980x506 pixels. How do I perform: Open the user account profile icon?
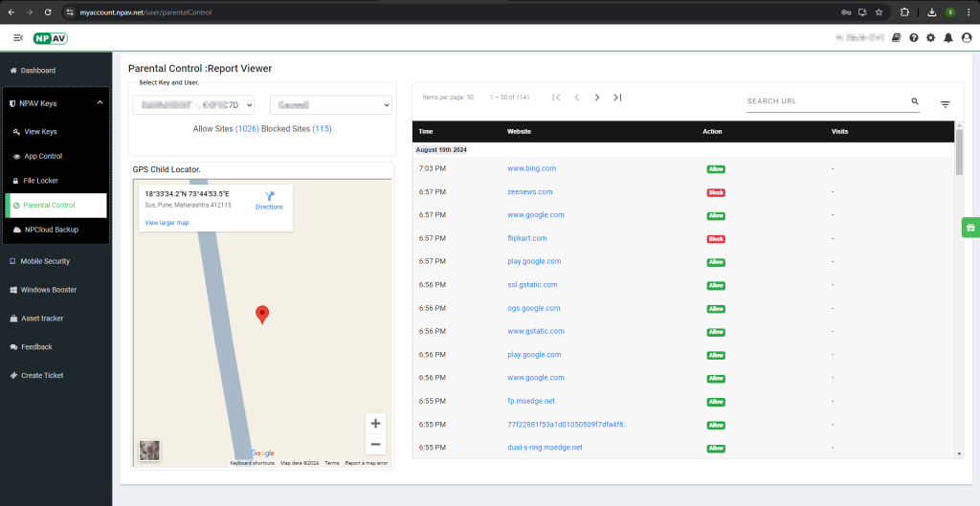coord(966,38)
